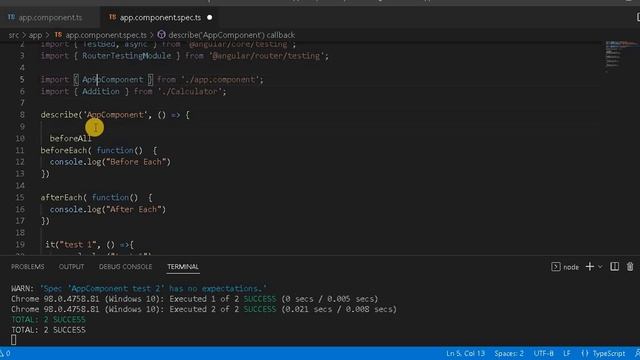Image resolution: width=640 pixels, height=360 pixels.
Task: Click unsaved dot on app.component.spec.ts tab
Action: point(209,18)
